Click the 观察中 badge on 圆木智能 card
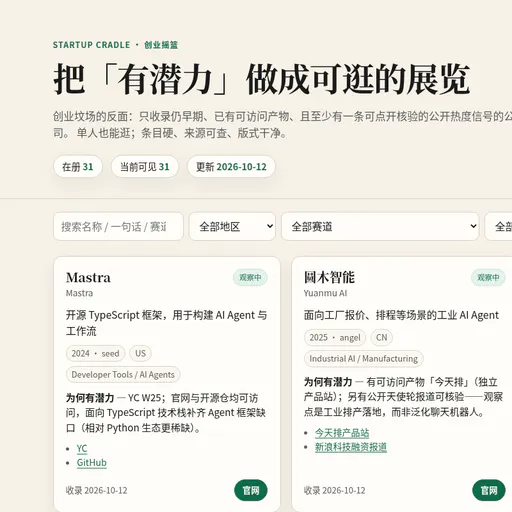 (x=488, y=277)
